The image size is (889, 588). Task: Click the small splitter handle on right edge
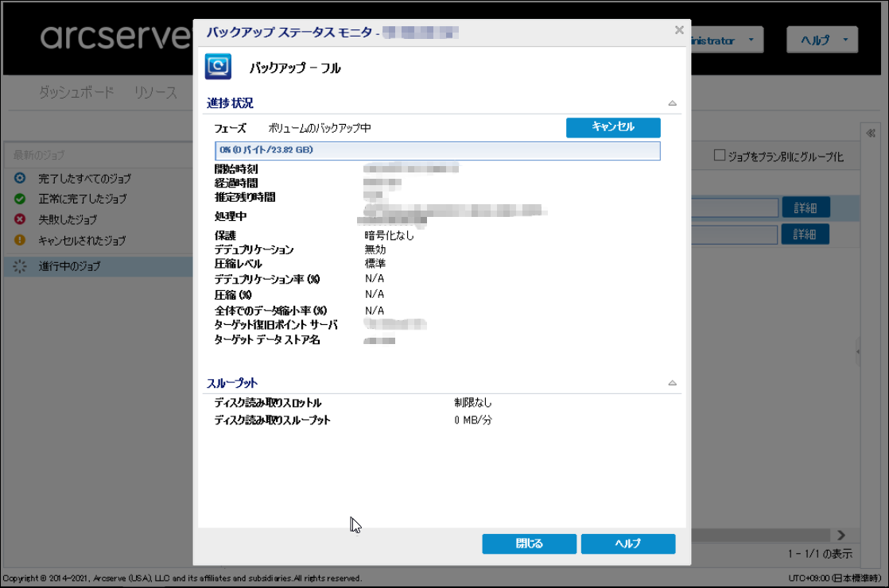tap(858, 352)
